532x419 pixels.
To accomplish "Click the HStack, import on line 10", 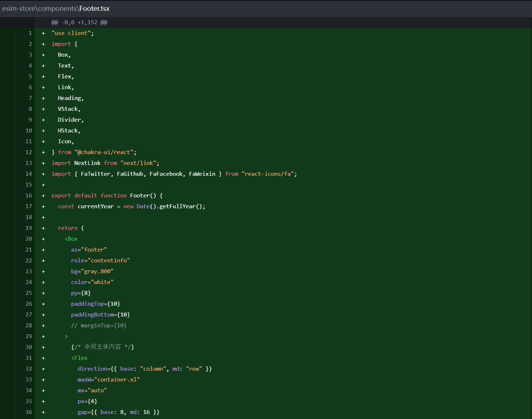I will (x=69, y=131).
